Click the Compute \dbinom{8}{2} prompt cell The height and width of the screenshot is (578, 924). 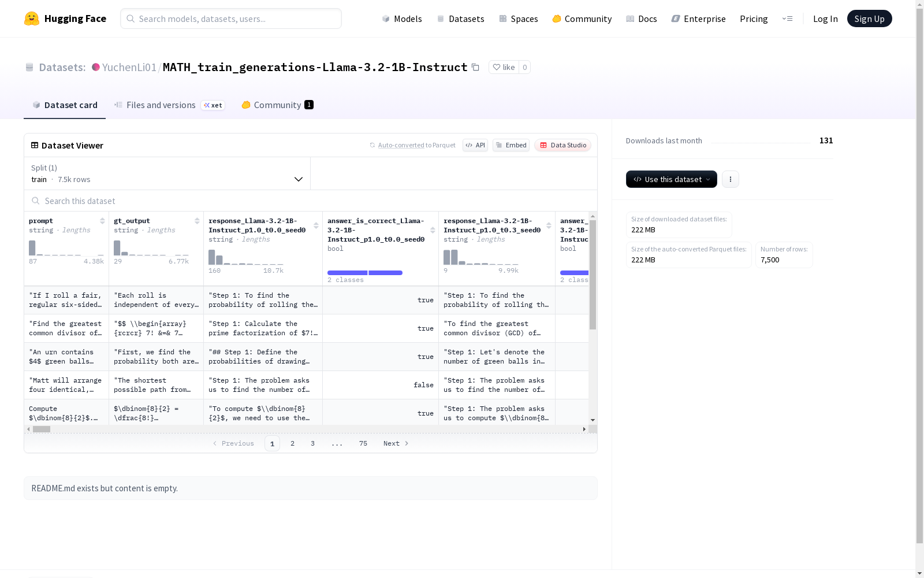pyautogui.click(x=66, y=413)
